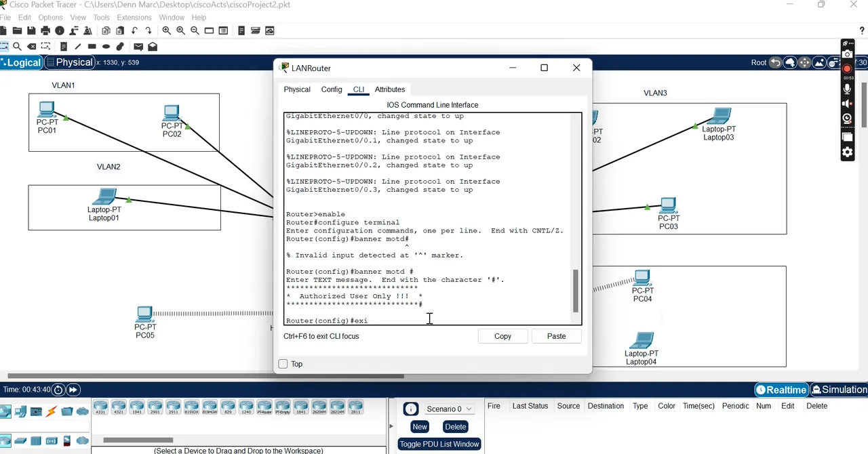Screen dimensions: 868x454
Task: Open the Config tab in LANRouter
Action: coord(332,89)
